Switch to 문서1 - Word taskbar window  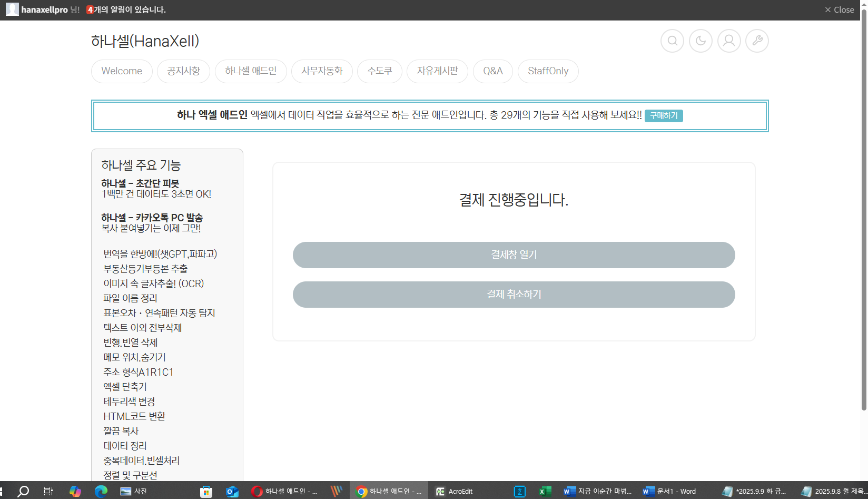[x=669, y=491]
